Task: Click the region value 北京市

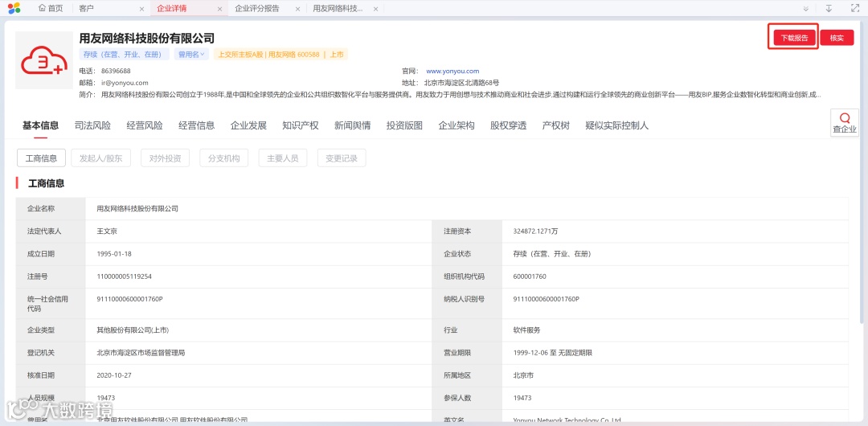Action: [523, 375]
